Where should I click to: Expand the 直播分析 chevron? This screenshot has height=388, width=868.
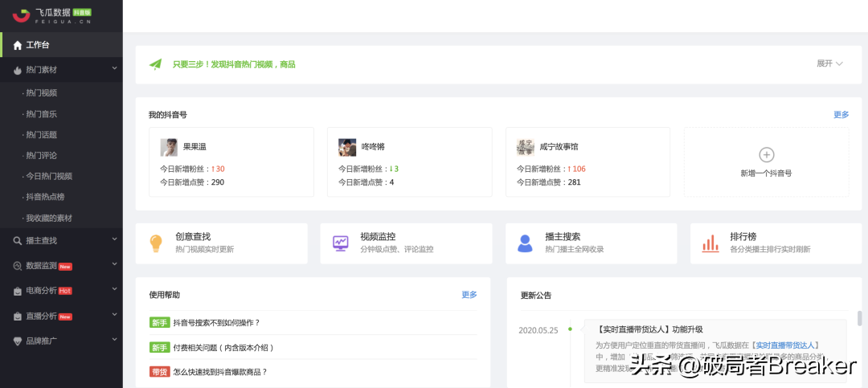pyautogui.click(x=115, y=314)
